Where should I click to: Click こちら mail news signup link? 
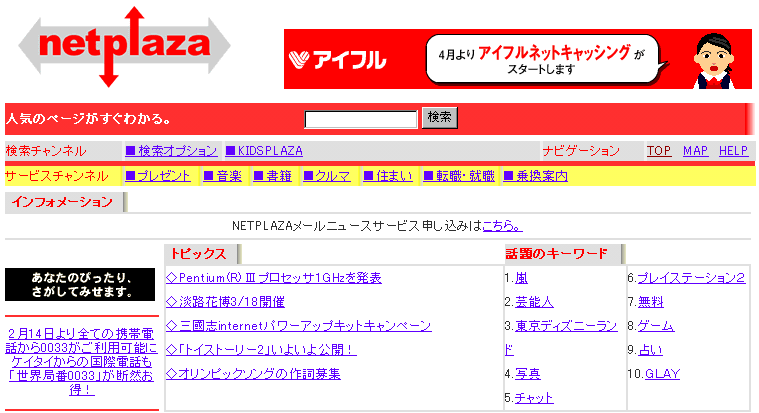click(502, 226)
